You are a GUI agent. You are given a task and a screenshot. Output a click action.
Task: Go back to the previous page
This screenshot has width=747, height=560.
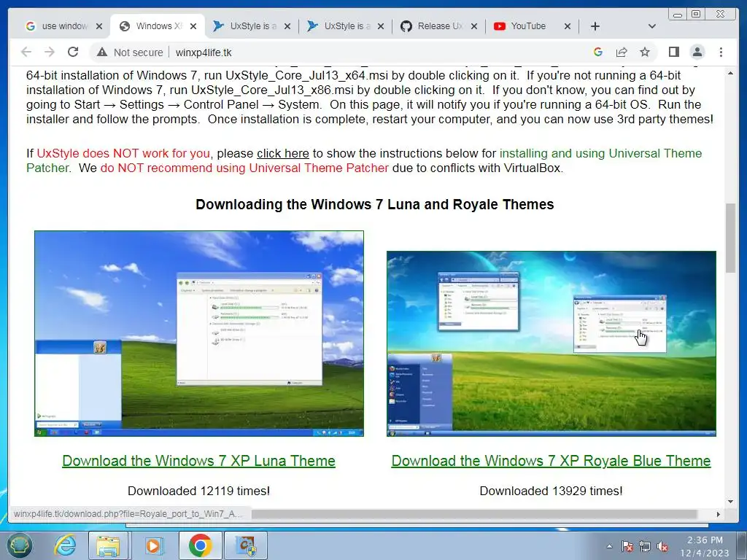[x=26, y=52]
